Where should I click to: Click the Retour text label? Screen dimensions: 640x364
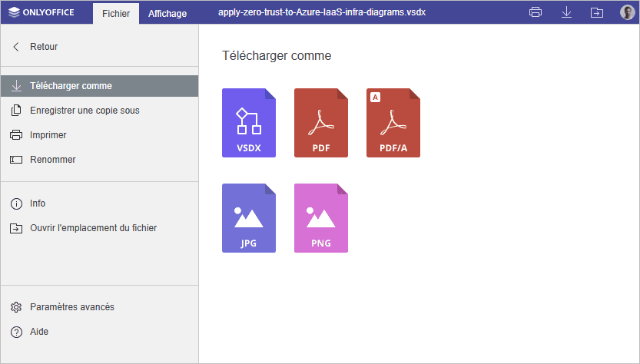click(x=44, y=47)
